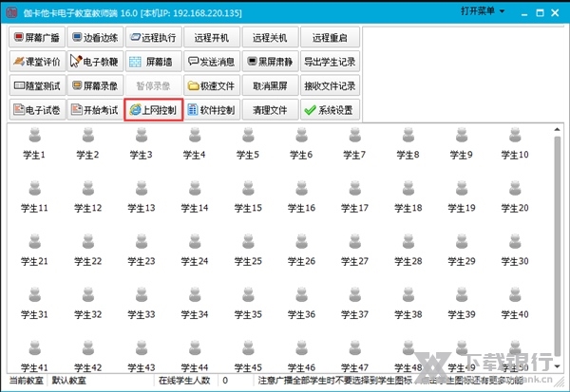Start 屏幕广播 screen broadcast
The height and width of the screenshot is (392, 570).
pos(37,37)
